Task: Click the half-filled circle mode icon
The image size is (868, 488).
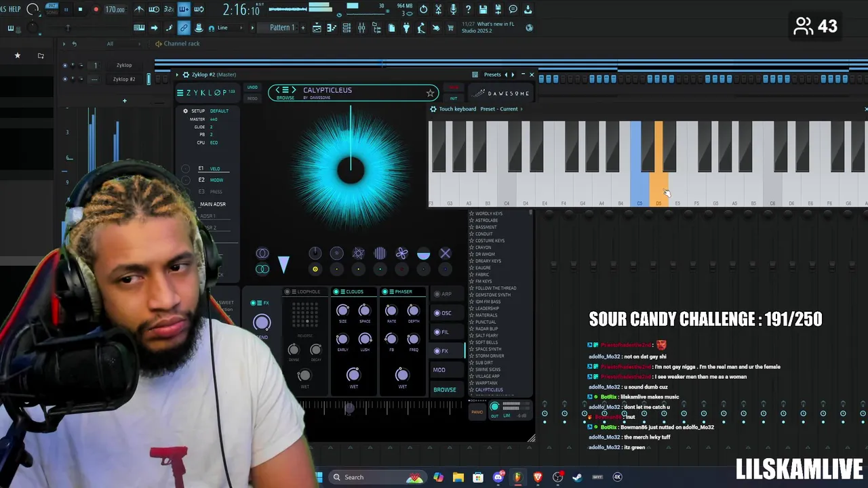Action: (x=423, y=253)
